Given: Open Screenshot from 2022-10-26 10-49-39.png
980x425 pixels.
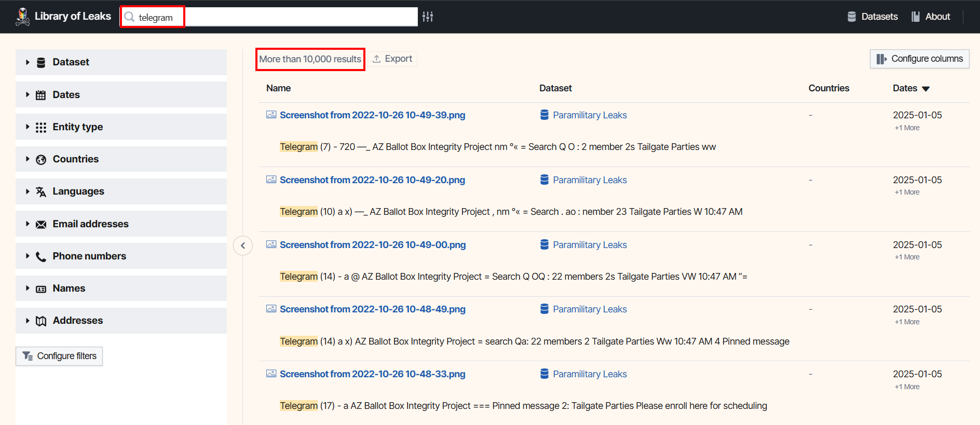Looking at the screenshot, I should coord(372,115).
